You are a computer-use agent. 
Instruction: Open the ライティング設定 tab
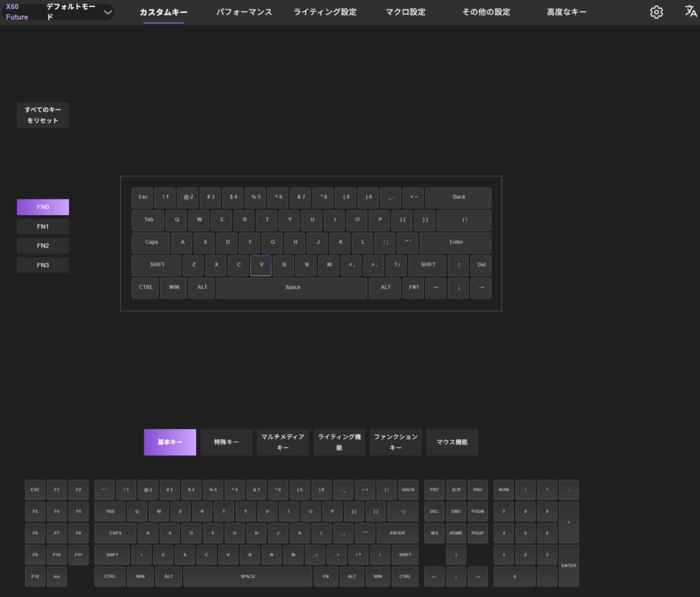325,12
